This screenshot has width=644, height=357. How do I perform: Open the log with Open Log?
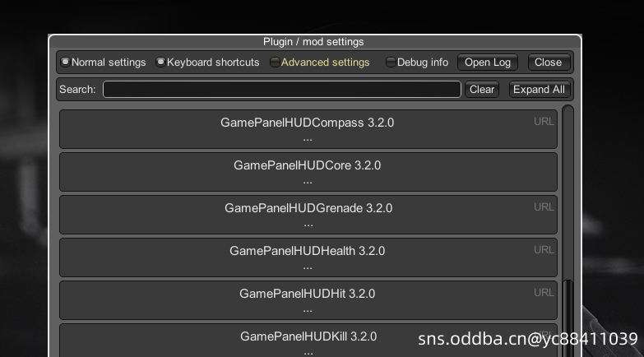488,63
